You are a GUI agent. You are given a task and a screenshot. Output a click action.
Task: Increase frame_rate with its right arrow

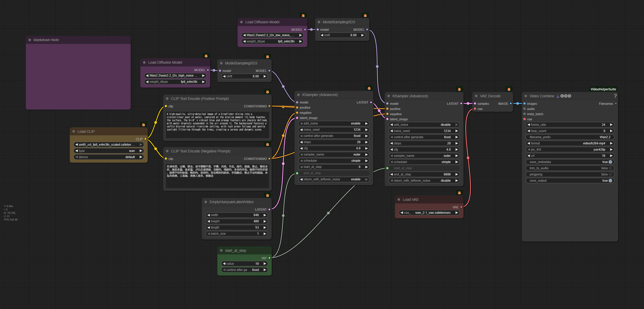click(x=611, y=125)
